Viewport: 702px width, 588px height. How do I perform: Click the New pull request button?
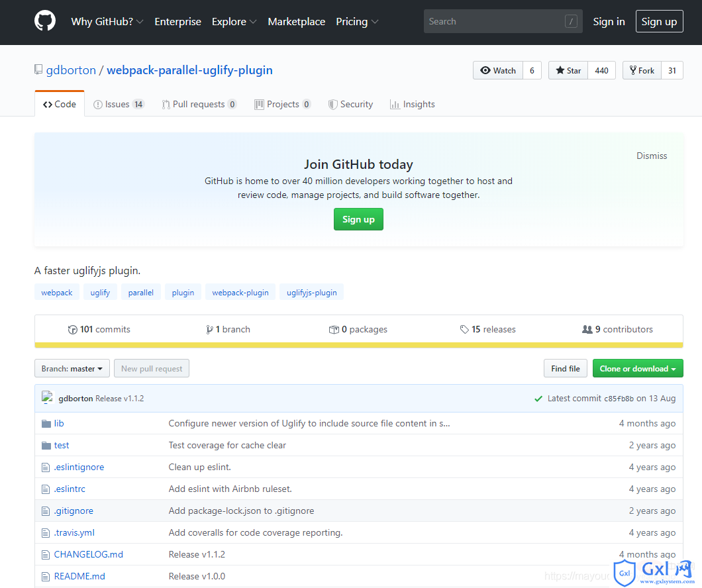tap(152, 368)
